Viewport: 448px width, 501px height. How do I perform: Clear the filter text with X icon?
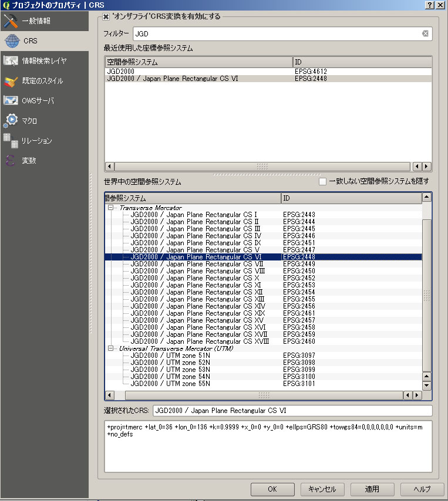[425, 33]
